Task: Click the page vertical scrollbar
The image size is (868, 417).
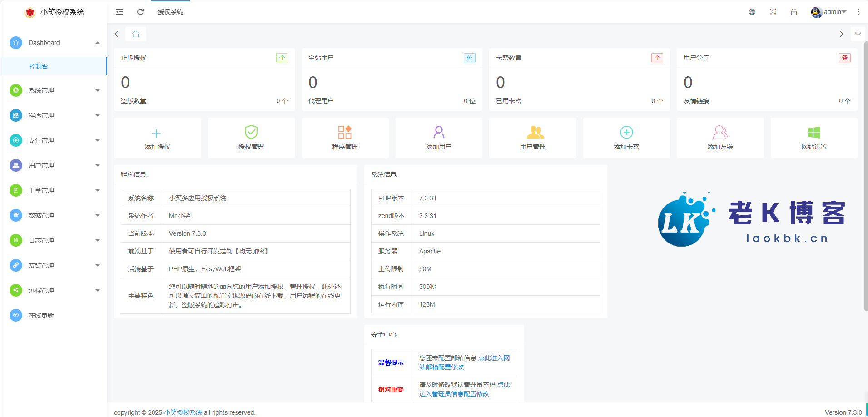Action: click(x=866, y=176)
